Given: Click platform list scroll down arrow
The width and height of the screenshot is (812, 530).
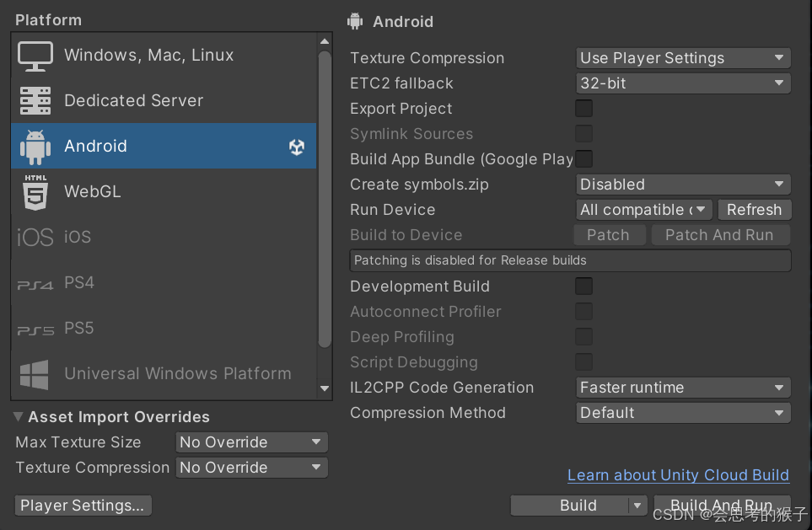Looking at the screenshot, I should [325, 388].
